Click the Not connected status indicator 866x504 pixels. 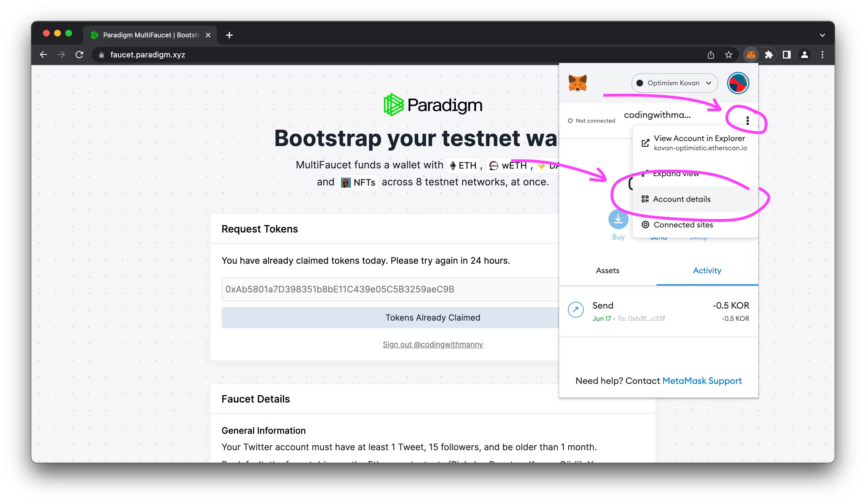tap(591, 121)
